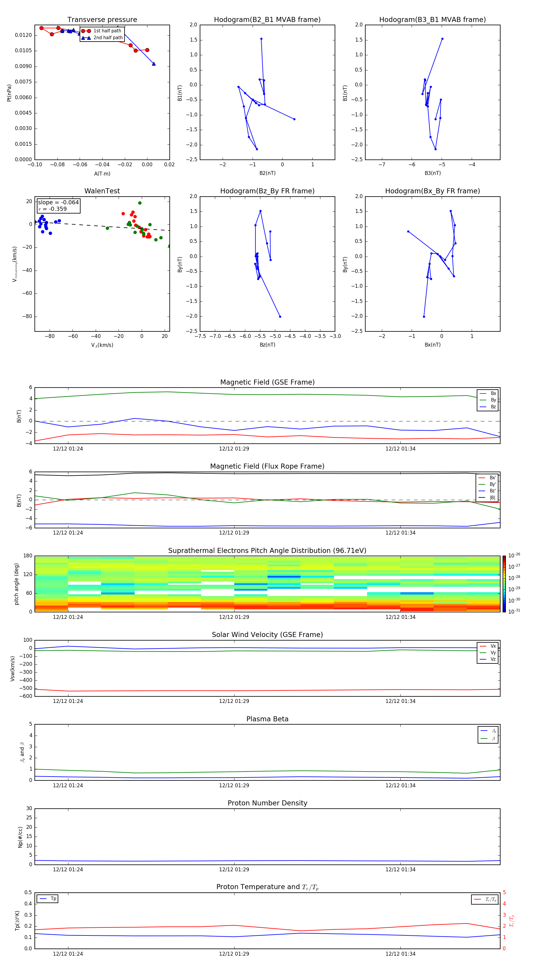Click the 'Hodogram(Bz_By FR frame)' title
This screenshot has height=980, width=535.
click(267, 191)
